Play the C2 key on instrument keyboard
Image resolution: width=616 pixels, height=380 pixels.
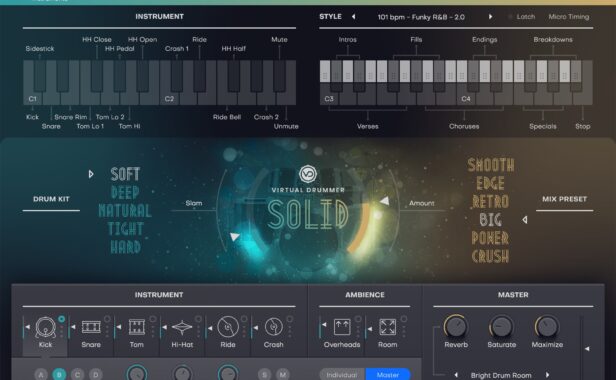click(169, 98)
